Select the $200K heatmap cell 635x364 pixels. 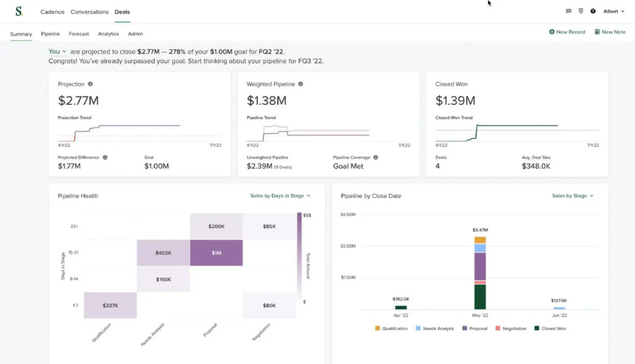click(216, 226)
